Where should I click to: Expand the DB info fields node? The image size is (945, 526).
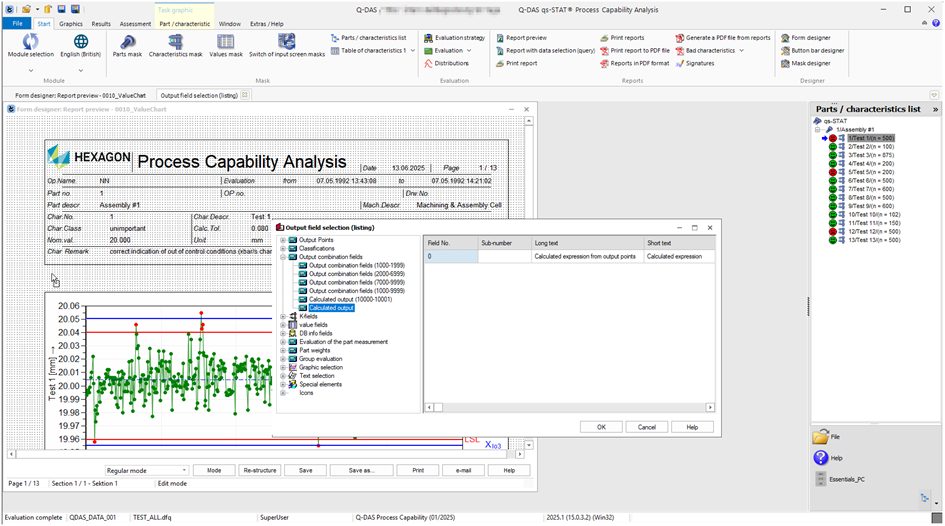pos(283,333)
